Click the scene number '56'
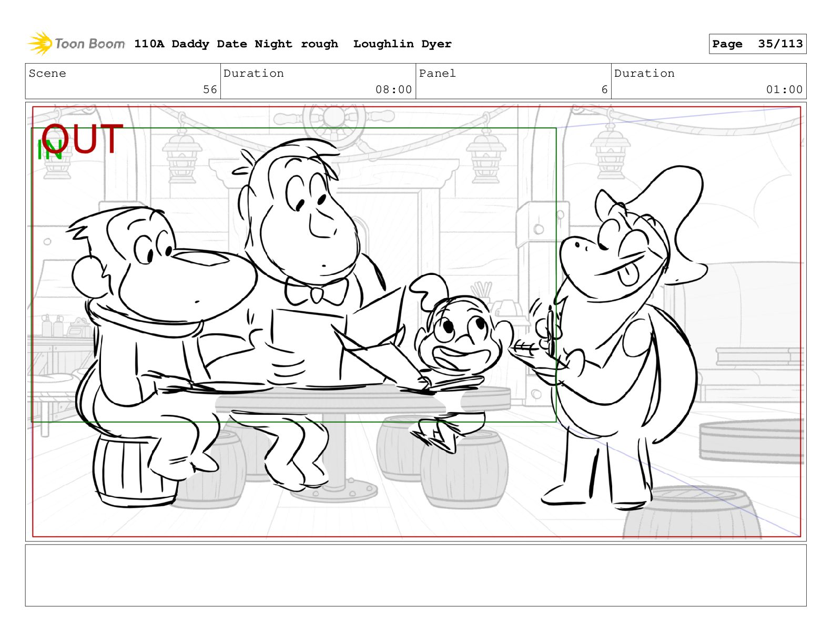832x644 pixels. [210, 90]
